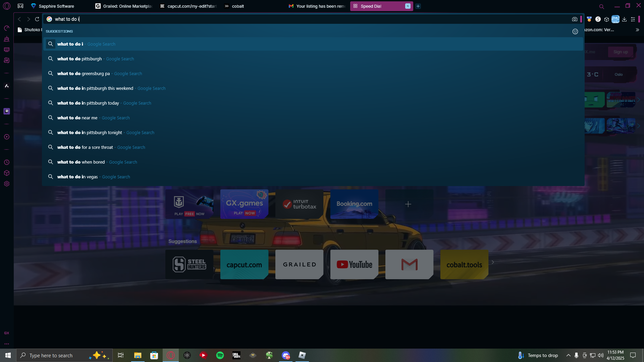Open Easy Setup sliders icon
Image resolution: width=644 pixels, height=362 pixels.
pyautogui.click(x=633, y=19)
